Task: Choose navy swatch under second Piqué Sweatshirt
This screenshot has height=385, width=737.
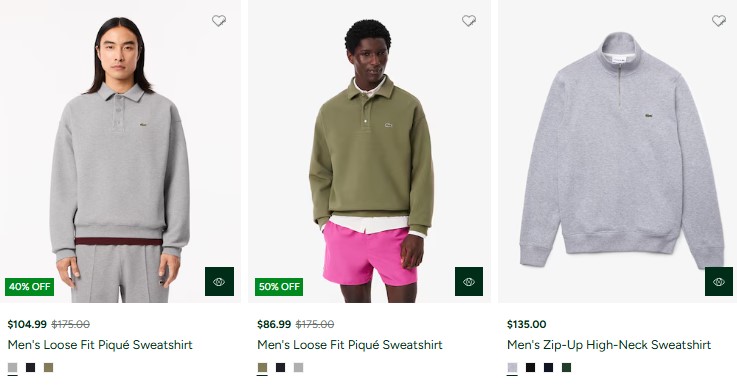Action: coord(281,368)
